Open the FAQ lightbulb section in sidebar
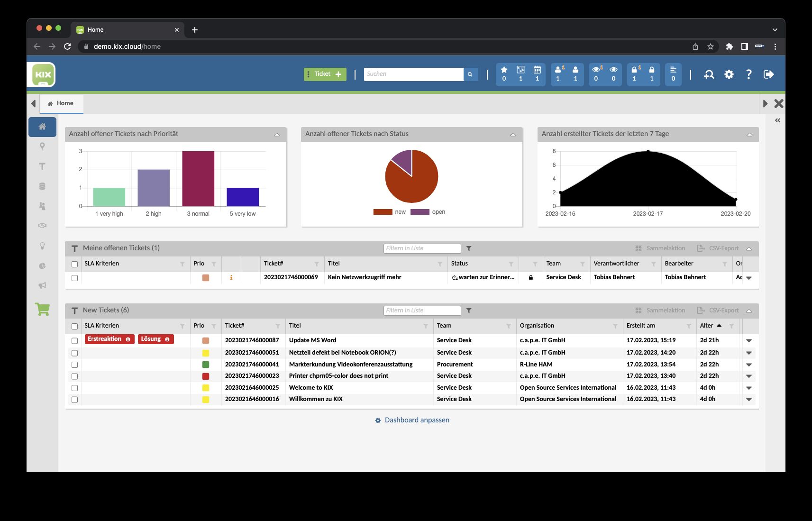This screenshot has width=812, height=521. point(42,246)
